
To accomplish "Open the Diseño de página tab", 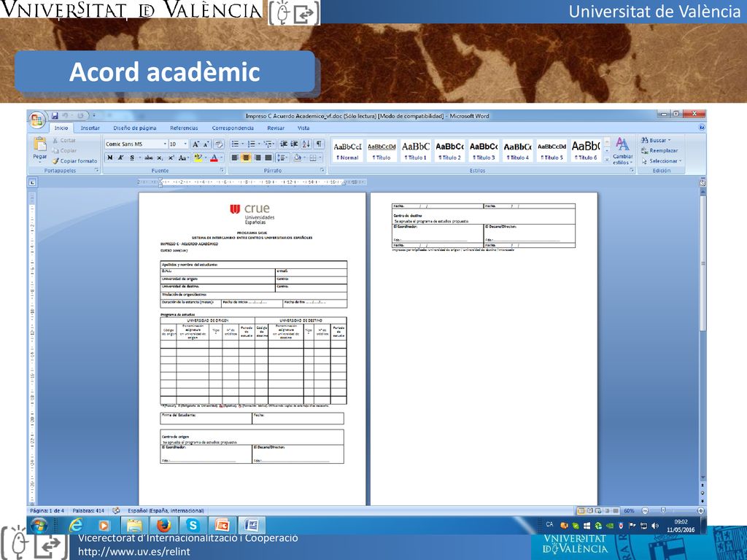I will point(135,128).
